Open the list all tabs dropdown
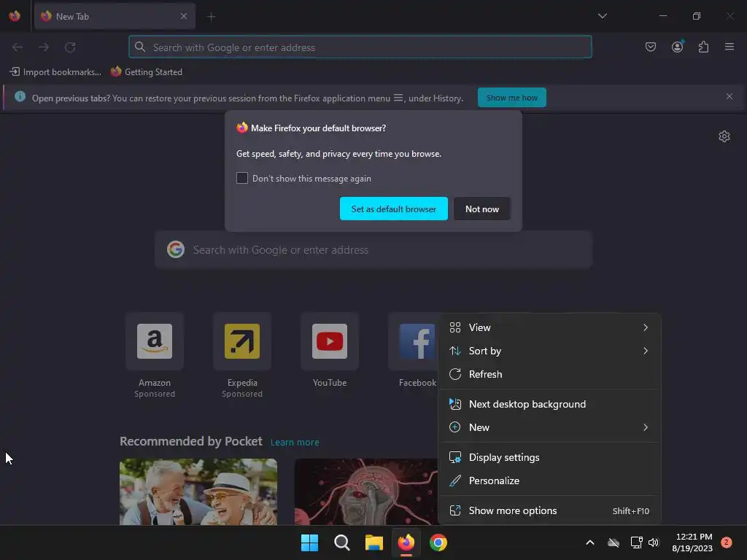Viewport: 747px width, 560px height. 603,16
